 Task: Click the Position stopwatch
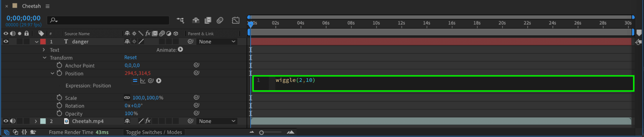[x=59, y=73]
